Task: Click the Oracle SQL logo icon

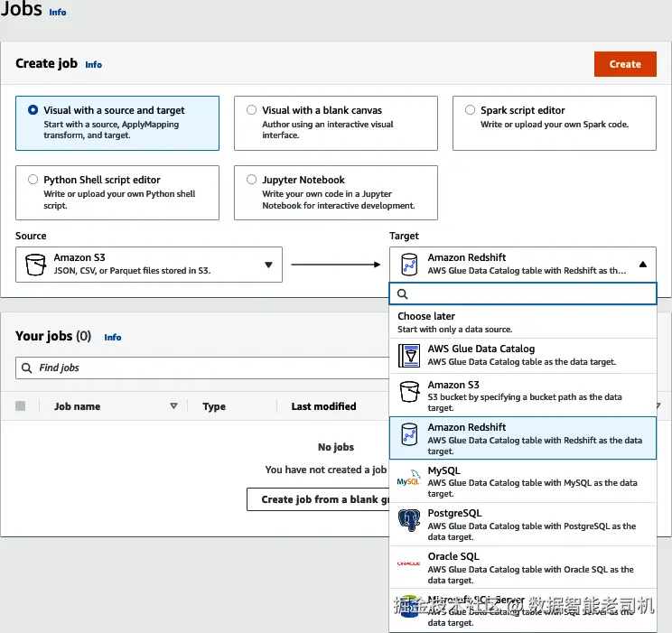Action: 409,563
